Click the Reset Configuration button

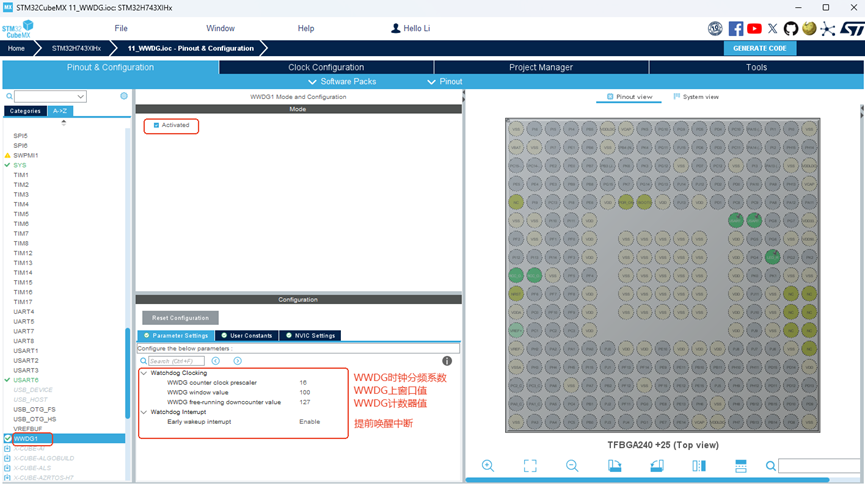pos(180,318)
